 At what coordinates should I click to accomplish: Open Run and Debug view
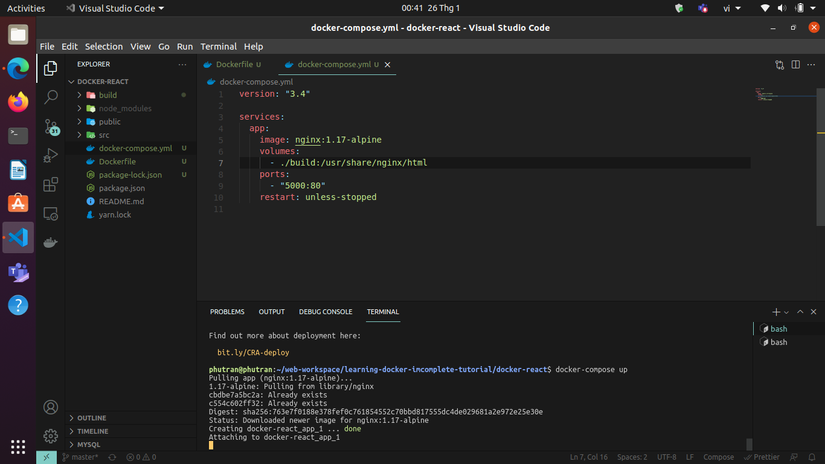[x=51, y=155]
